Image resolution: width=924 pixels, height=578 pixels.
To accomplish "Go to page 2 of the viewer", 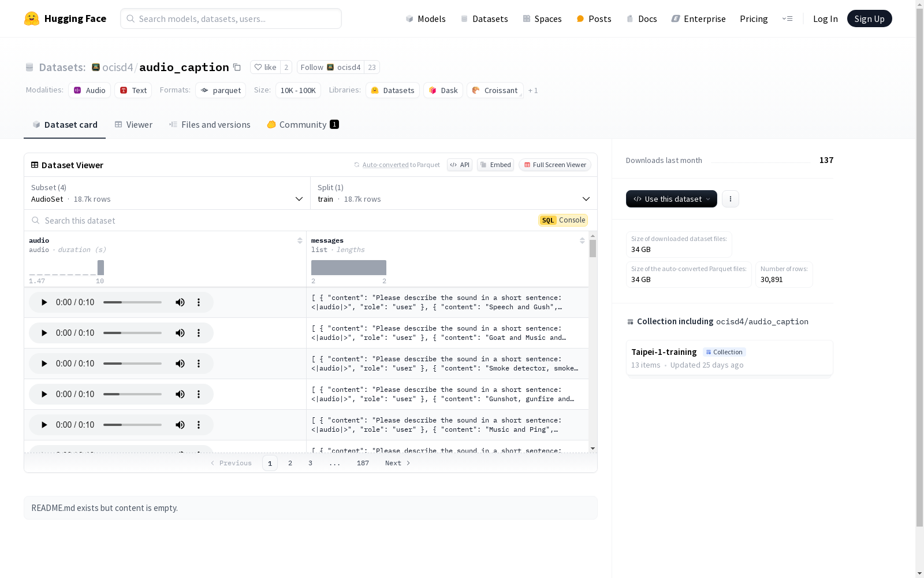I will click(290, 463).
